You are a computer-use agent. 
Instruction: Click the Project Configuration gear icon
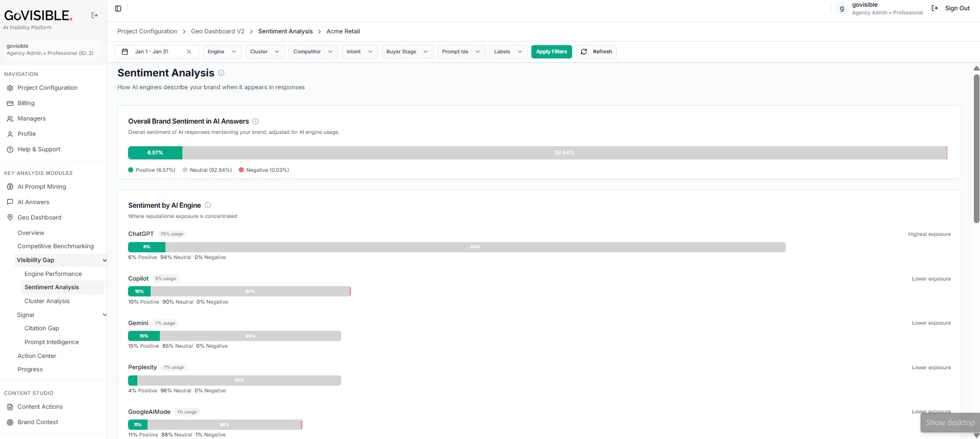pos(10,88)
